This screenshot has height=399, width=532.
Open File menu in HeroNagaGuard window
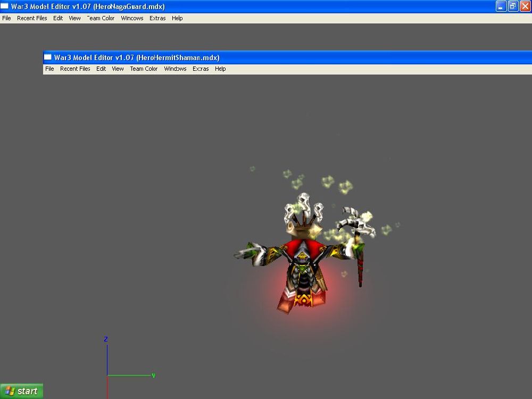pyautogui.click(x=6, y=18)
